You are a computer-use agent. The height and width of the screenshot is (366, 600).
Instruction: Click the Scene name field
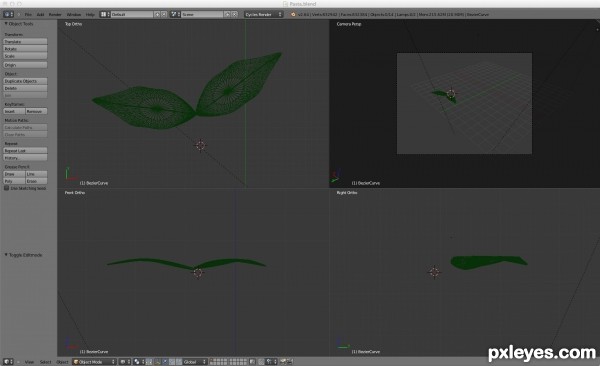point(202,14)
